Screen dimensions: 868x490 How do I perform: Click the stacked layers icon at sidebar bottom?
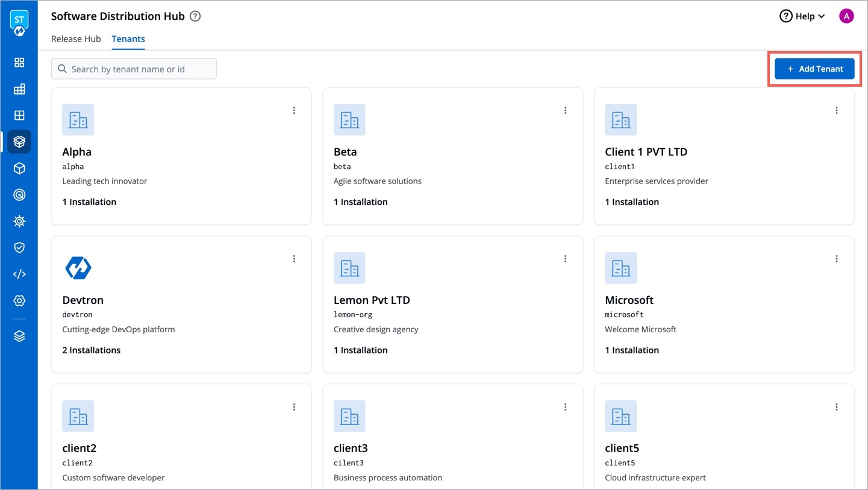click(x=19, y=336)
